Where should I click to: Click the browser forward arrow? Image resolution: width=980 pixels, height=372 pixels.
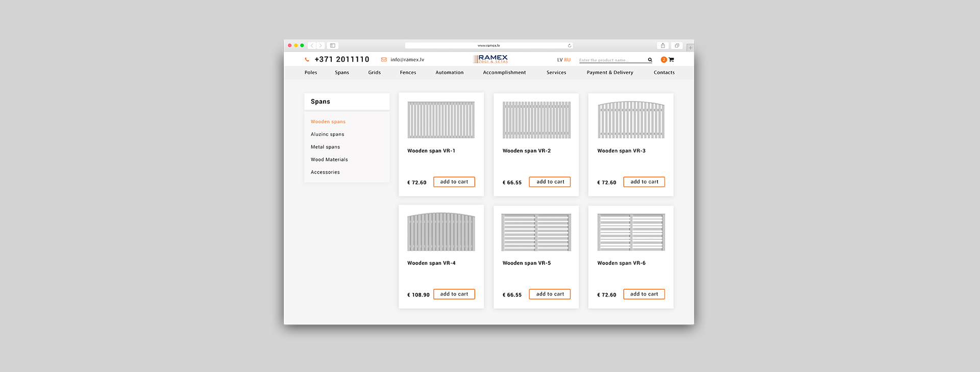[321, 45]
